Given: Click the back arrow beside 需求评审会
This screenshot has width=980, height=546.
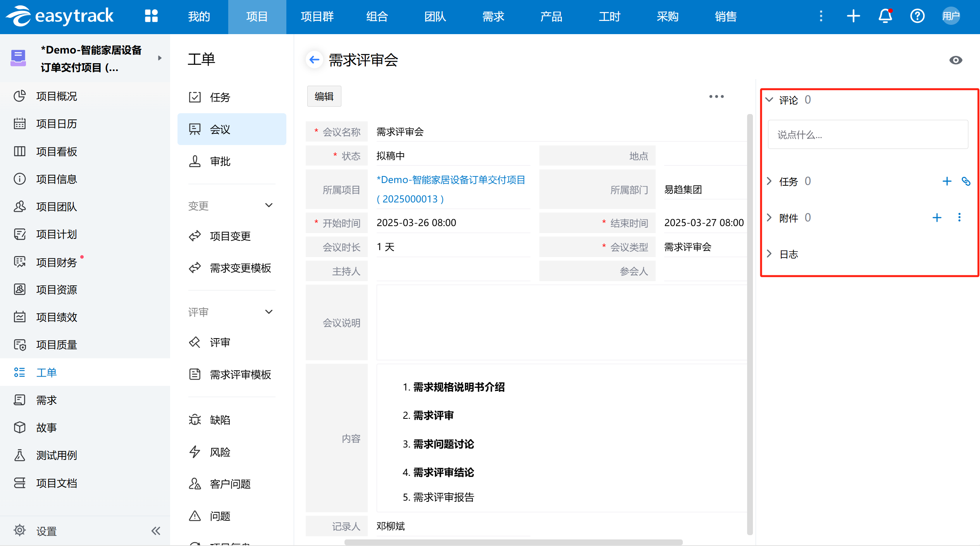Looking at the screenshot, I should click(x=314, y=60).
